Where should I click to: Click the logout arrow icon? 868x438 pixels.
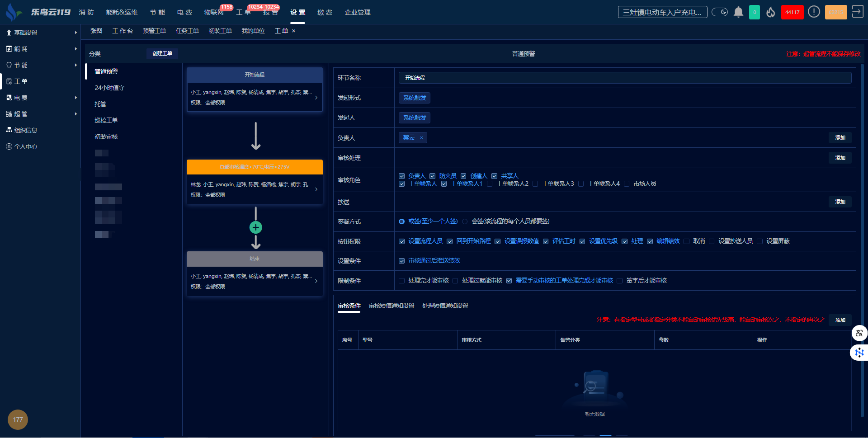pos(857,12)
